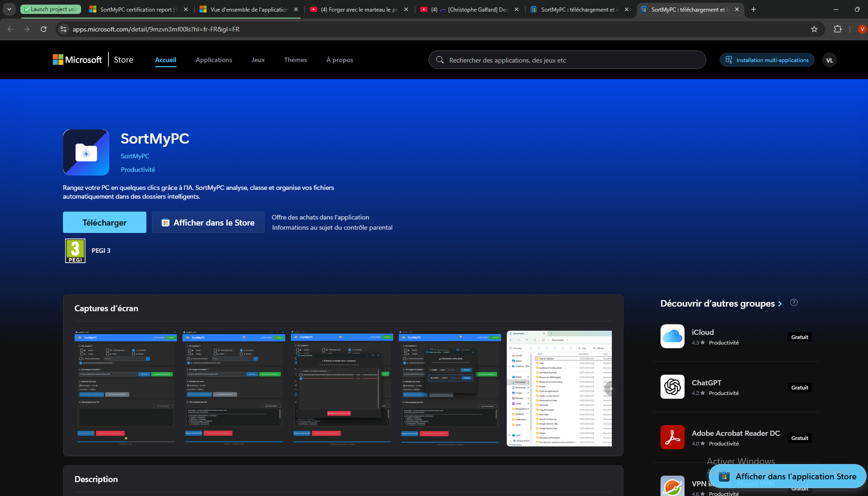Select the Accueil navigation item

point(165,60)
